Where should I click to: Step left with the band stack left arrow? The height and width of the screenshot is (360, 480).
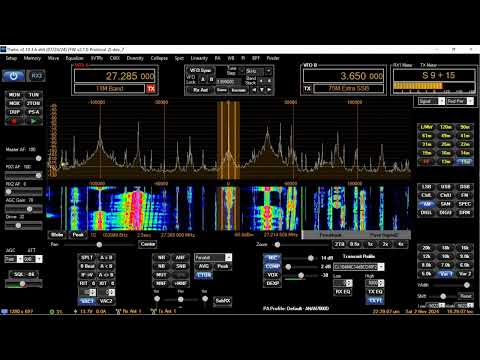254,90
